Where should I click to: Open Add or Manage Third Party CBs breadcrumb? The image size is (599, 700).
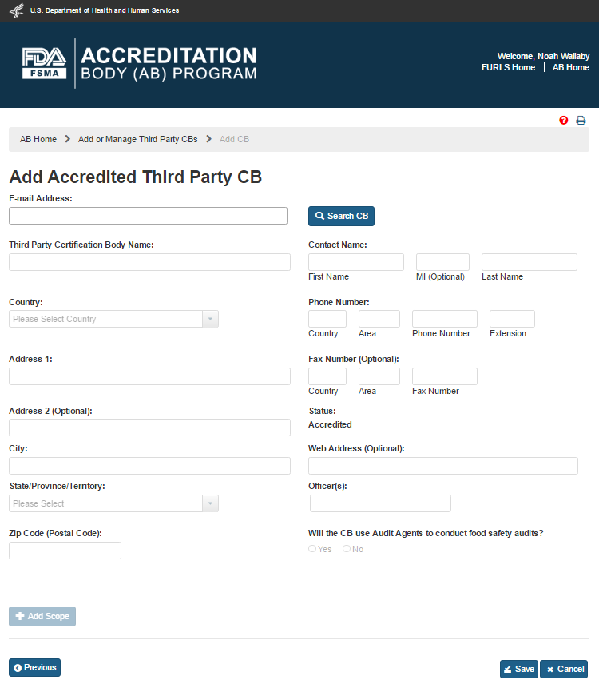click(x=137, y=139)
